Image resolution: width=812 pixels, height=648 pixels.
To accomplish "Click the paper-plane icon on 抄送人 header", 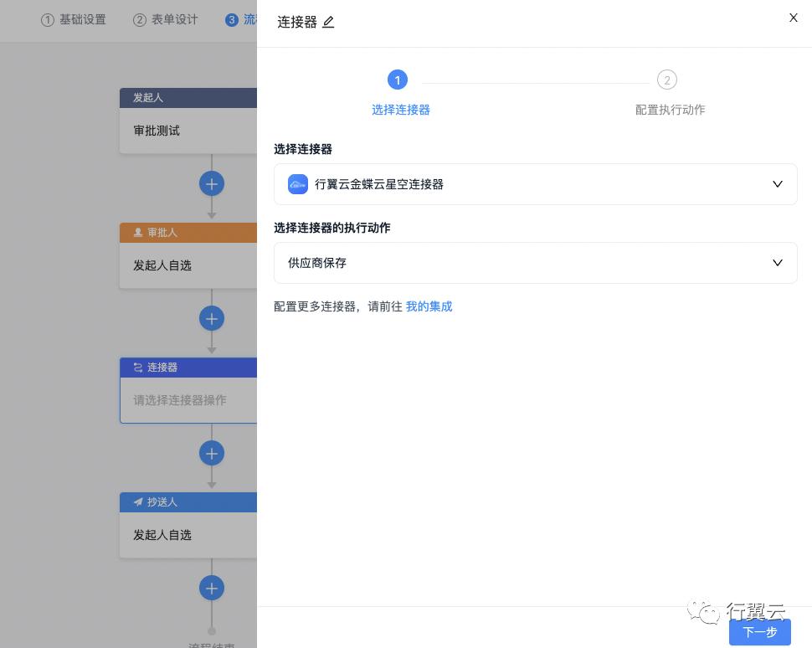I will tap(138, 501).
